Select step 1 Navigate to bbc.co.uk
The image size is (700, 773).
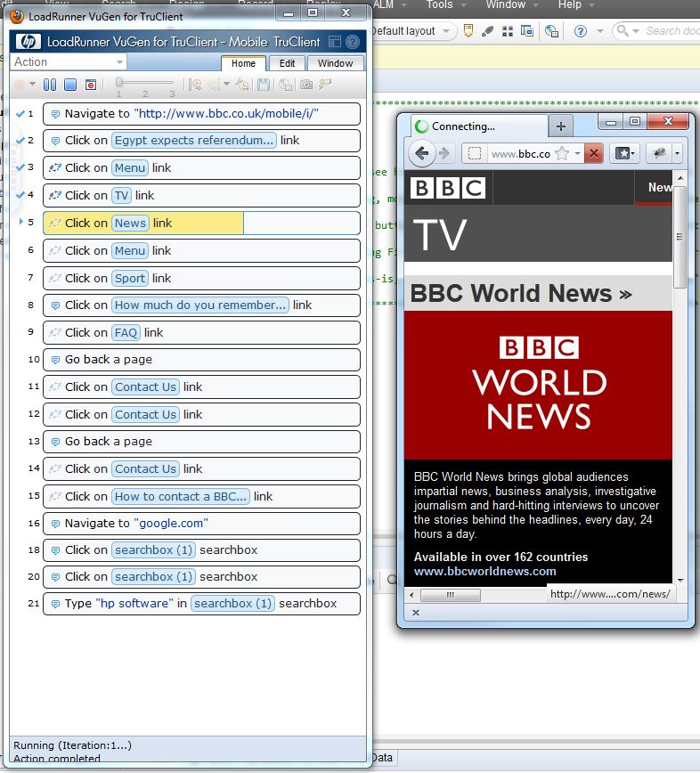pyautogui.click(x=201, y=114)
